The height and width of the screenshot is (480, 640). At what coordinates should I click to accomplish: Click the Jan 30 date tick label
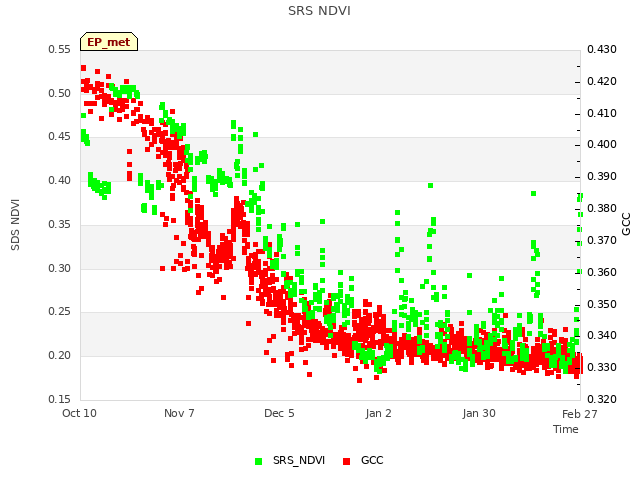[479, 413]
